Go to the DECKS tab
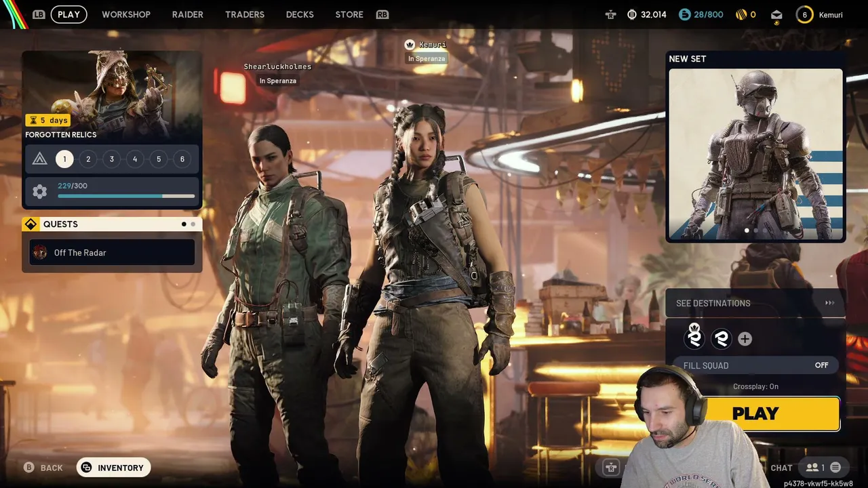 [300, 14]
